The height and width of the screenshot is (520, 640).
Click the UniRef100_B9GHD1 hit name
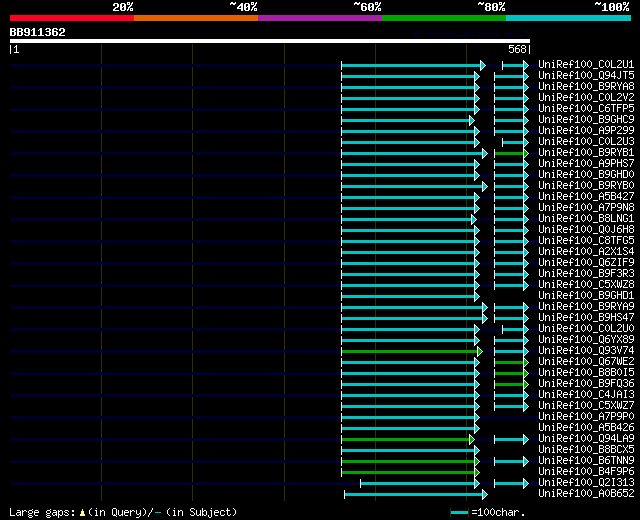click(x=586, y=296)
